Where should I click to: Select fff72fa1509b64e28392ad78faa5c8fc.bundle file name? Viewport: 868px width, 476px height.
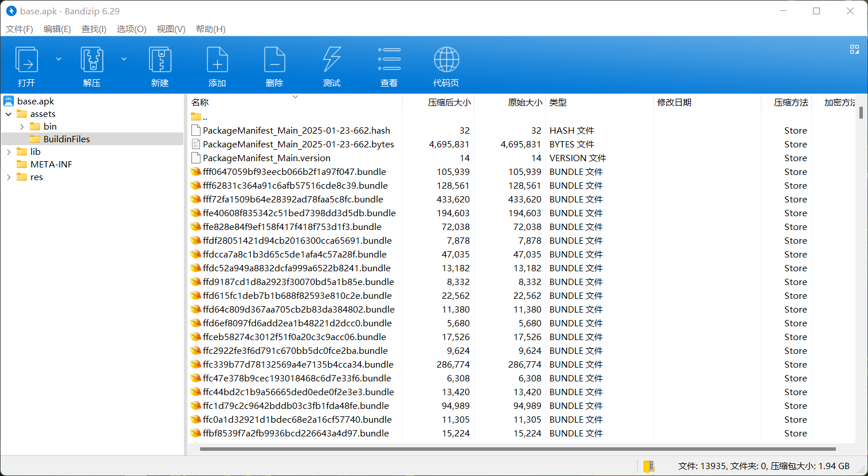(293, 199)
